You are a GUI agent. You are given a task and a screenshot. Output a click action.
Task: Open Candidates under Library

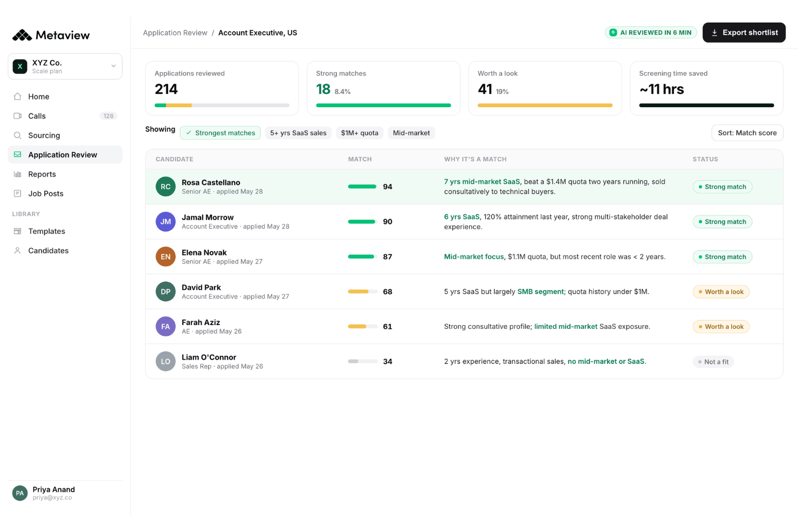(x=65, y=251)
